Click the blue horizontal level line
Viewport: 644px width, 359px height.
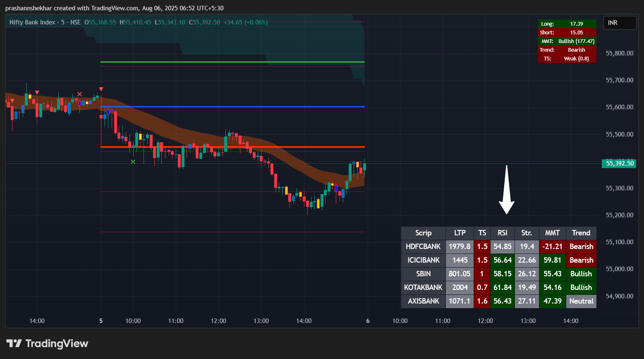(x=232, y=107)
